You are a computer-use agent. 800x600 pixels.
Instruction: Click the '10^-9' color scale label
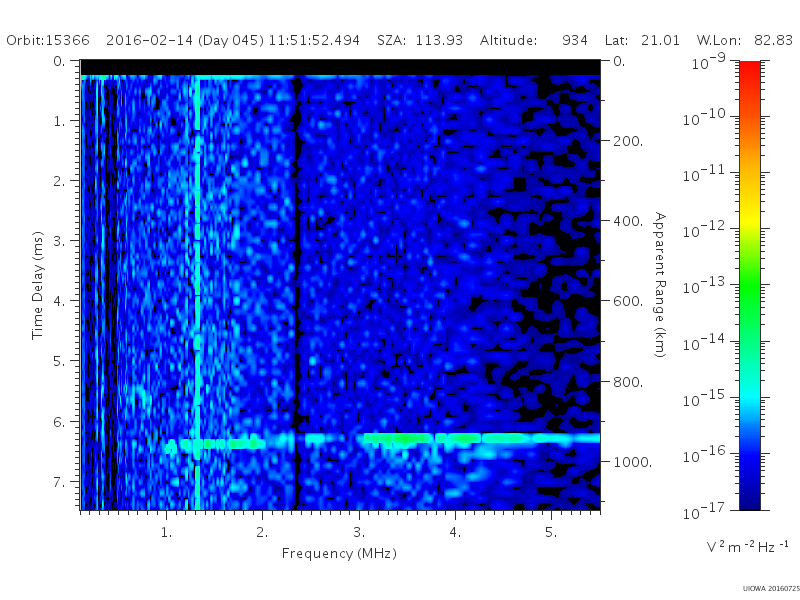click(709, 61)
